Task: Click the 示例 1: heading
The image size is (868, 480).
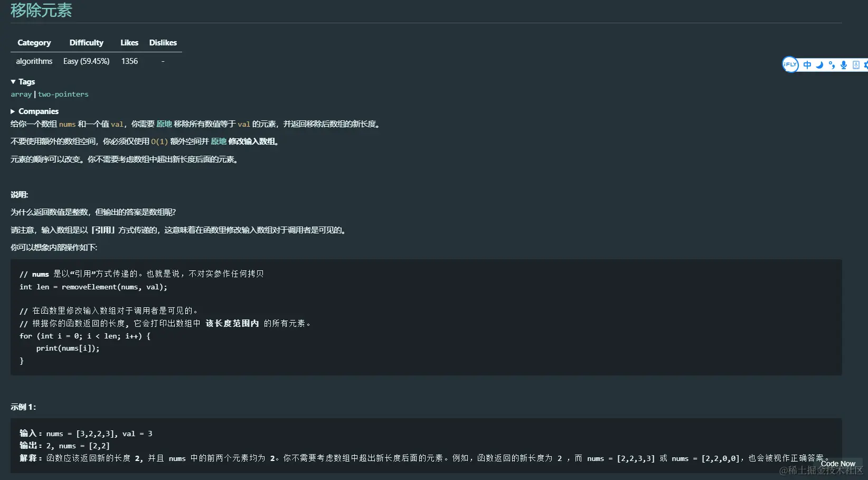Action: click(x=23, y=407)
